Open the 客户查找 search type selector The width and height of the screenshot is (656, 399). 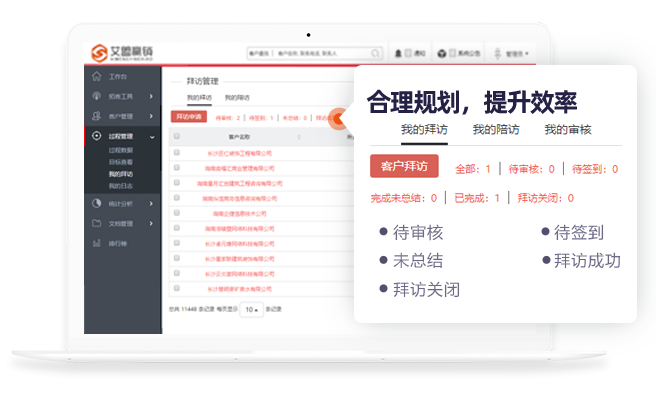(259, 53)
